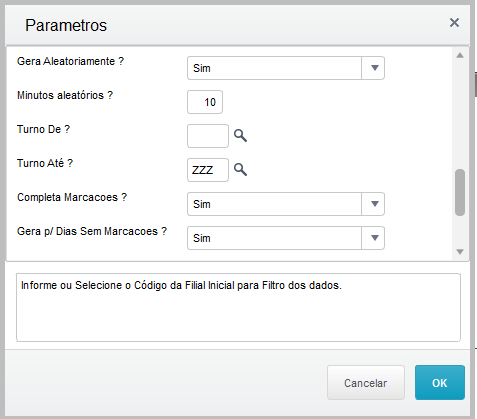477x419 pixels.
Task: Click the scrollbar down arrow
Action: pos(460,252)
